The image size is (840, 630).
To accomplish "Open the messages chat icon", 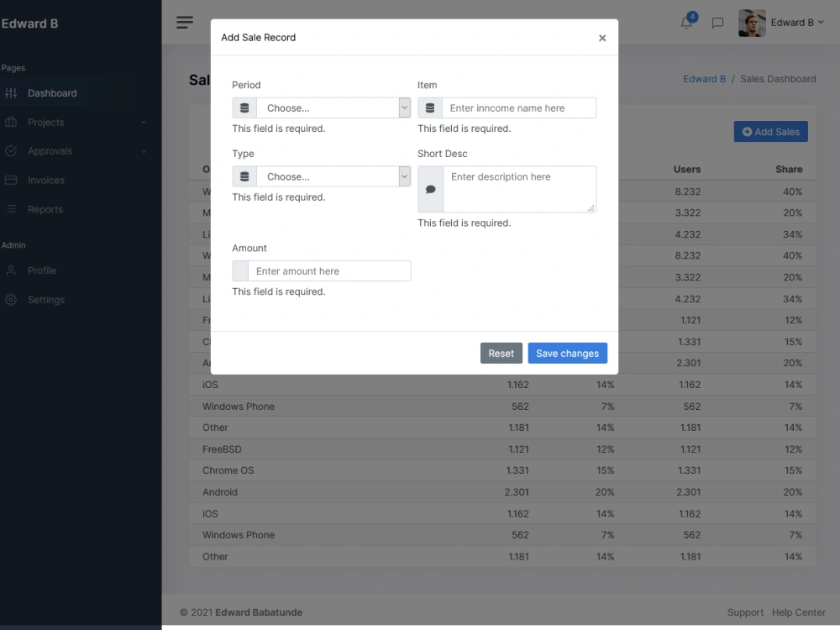I will [717, 23].
